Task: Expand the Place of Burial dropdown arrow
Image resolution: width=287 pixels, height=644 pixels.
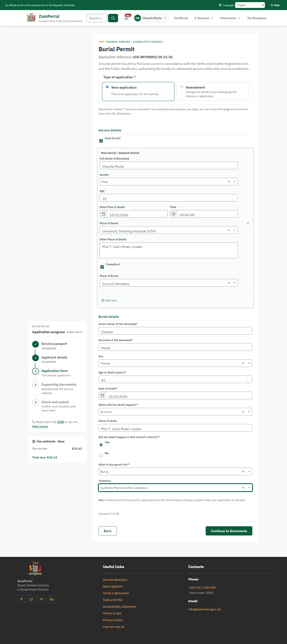Action: click(x=235, y=283)
